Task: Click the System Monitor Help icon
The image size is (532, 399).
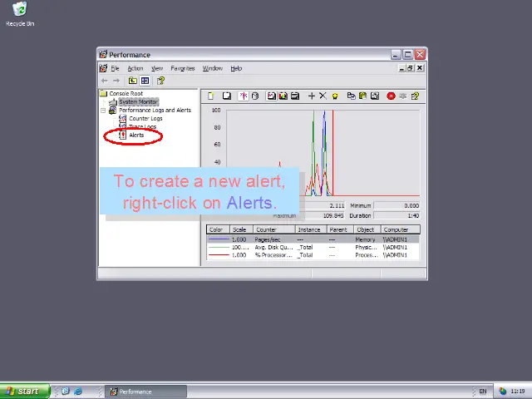Action: [415, 96]
